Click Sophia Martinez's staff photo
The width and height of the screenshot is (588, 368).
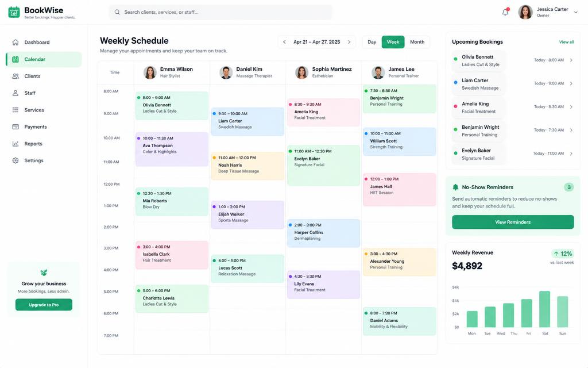point(302,72)
